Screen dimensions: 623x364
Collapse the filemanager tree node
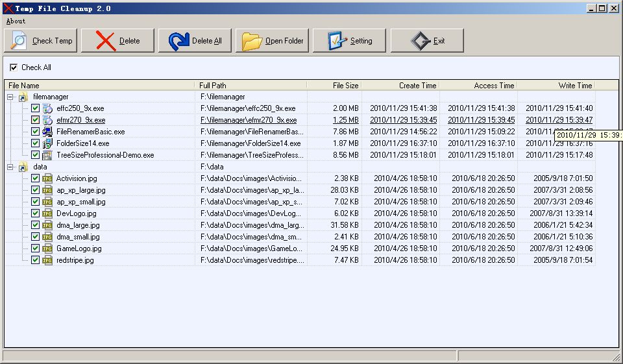tap(11, 97)
